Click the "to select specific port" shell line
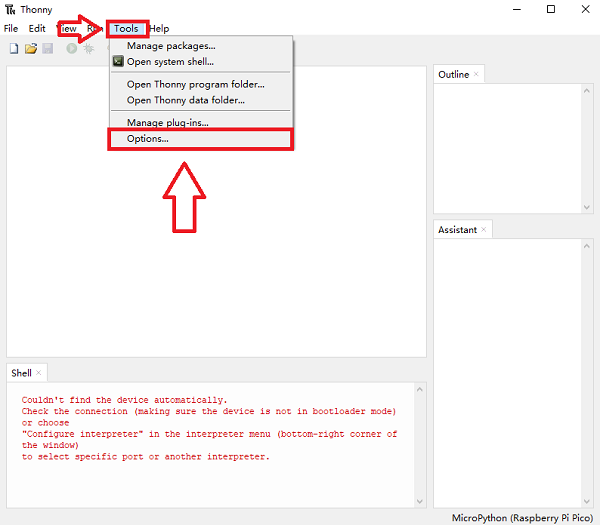600x525 pixels. pos(145,457)
